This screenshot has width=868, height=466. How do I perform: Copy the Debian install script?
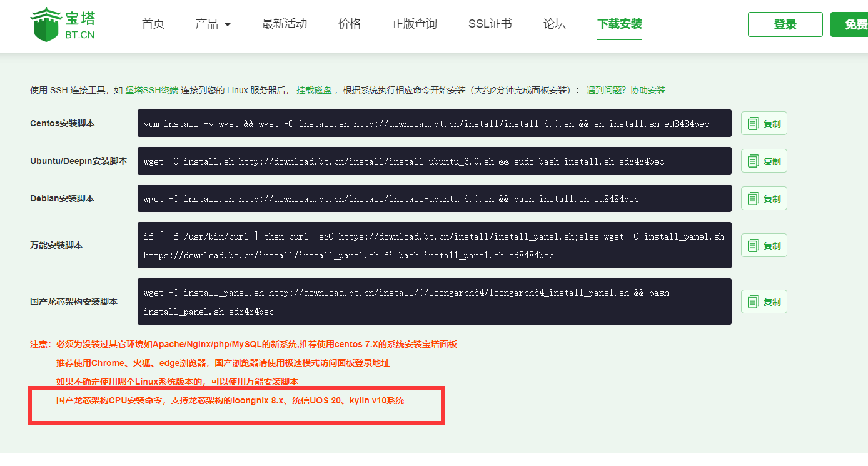[x=764, y=198]
